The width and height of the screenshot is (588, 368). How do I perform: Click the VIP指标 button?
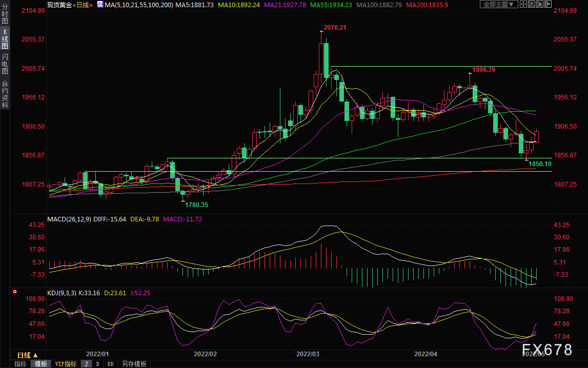[x=66, y=364]
